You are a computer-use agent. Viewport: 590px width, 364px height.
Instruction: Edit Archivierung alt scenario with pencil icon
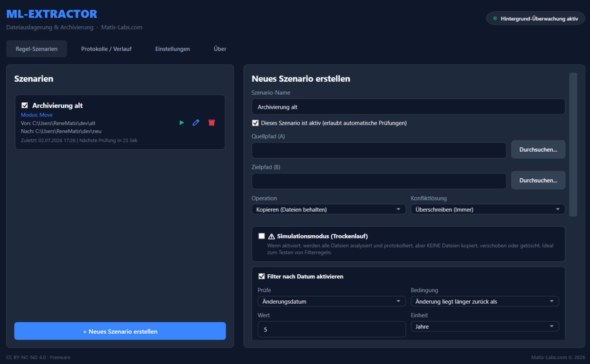click(x=196, y=123)
